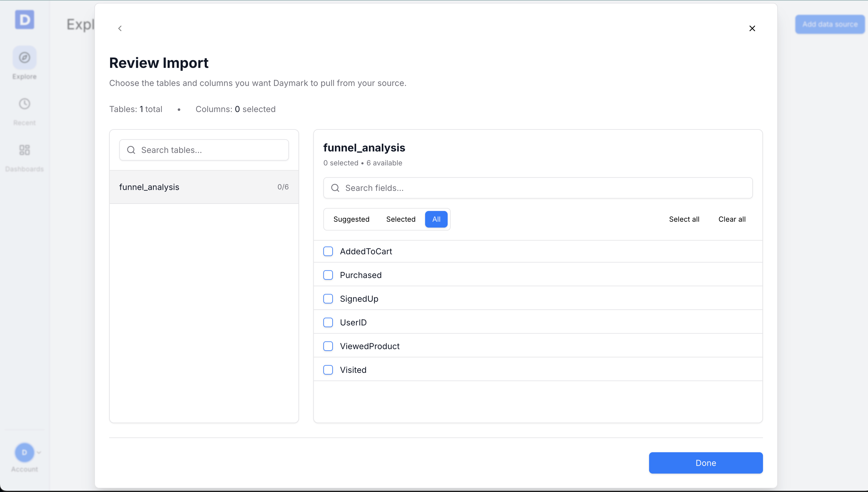
Task: Click the magnifier icon in Search fields box
Action: 335,188
